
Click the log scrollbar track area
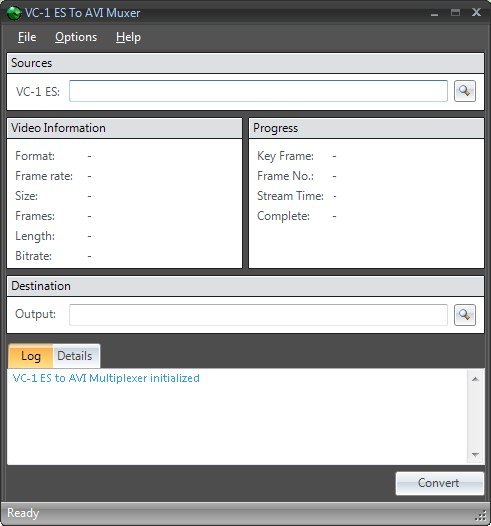[x=475, y=417]
